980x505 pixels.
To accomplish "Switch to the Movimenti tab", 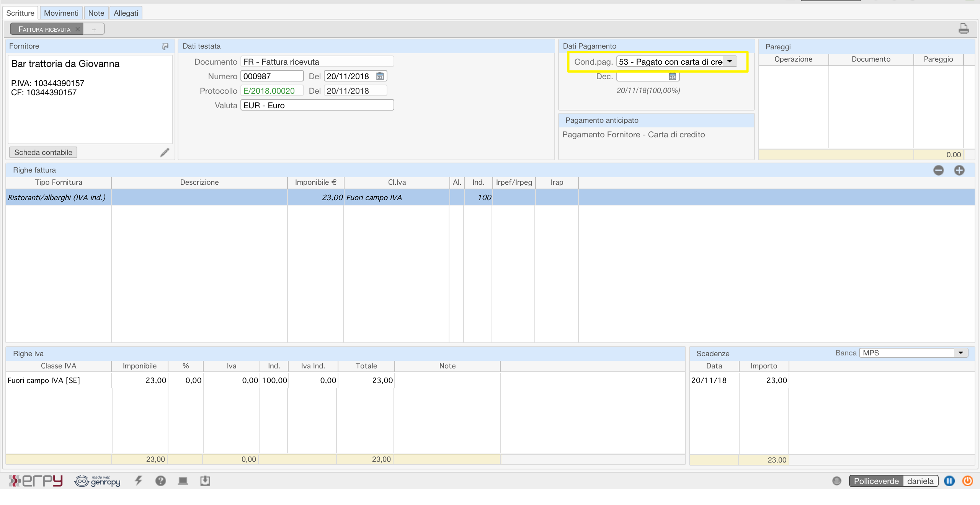I will (x=61, y=13).
